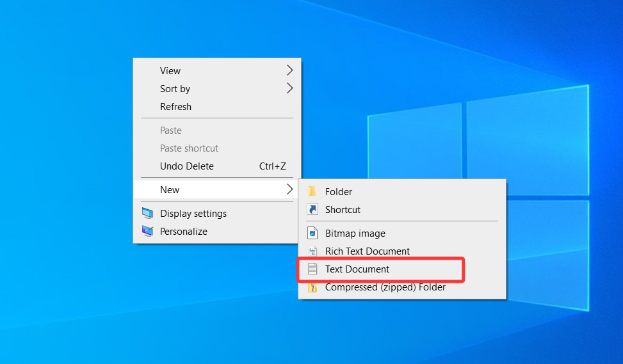Screen dimensions: 623x364
Task: Click the New menu entry
Action: pos(217,190)
